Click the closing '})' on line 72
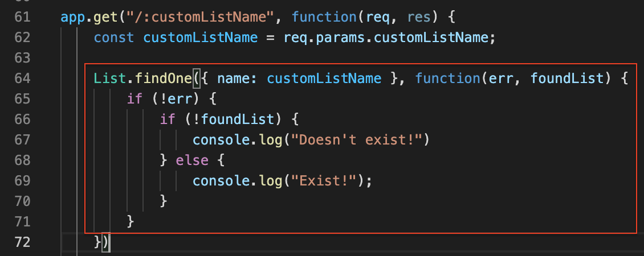Image resolution: width=644 pixels, height=256 pixels. (101, 242)
